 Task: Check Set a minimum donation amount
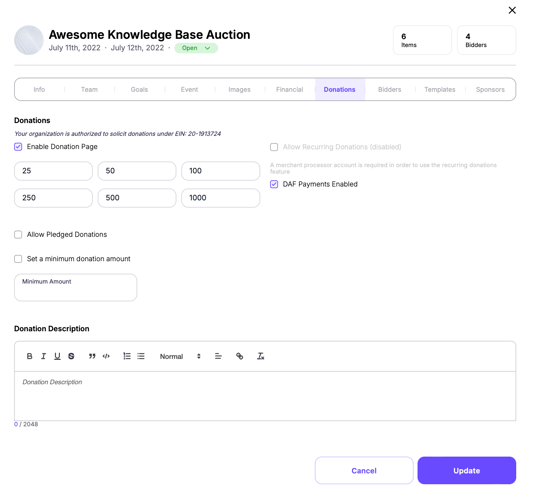point(18,259)
